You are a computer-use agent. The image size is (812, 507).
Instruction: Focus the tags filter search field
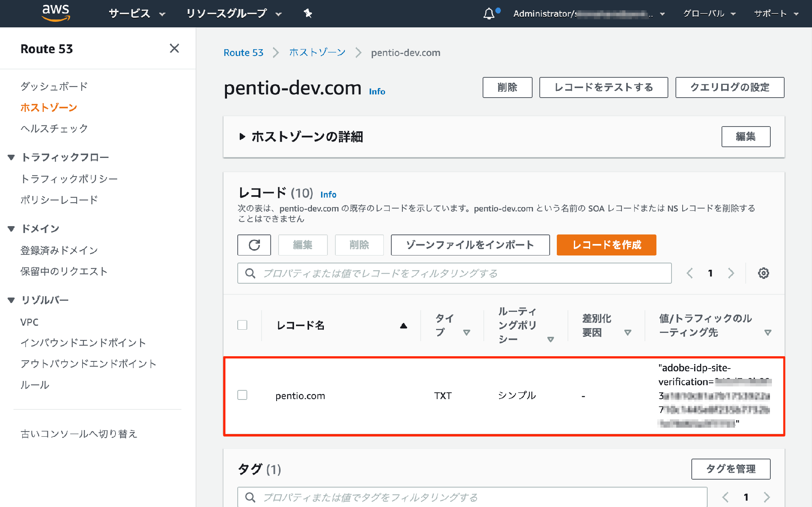[x=472, y=497]
